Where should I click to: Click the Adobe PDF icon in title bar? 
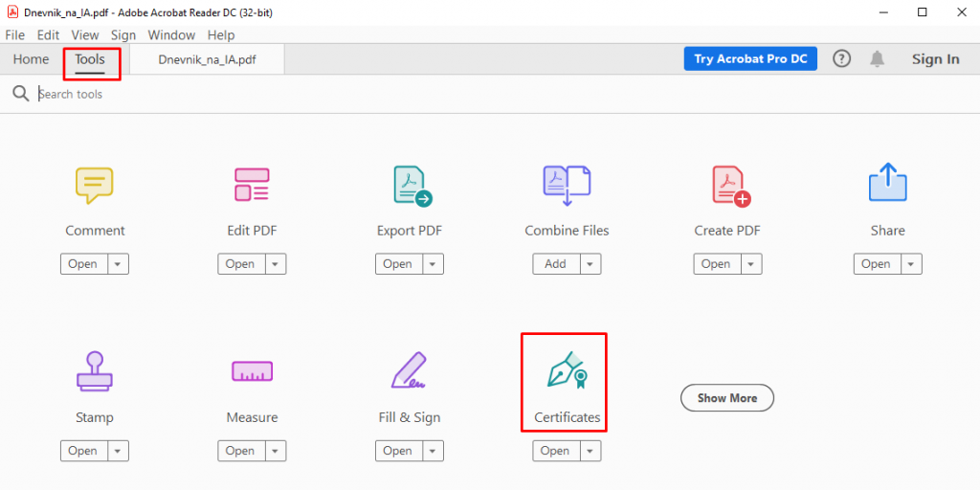12,11
